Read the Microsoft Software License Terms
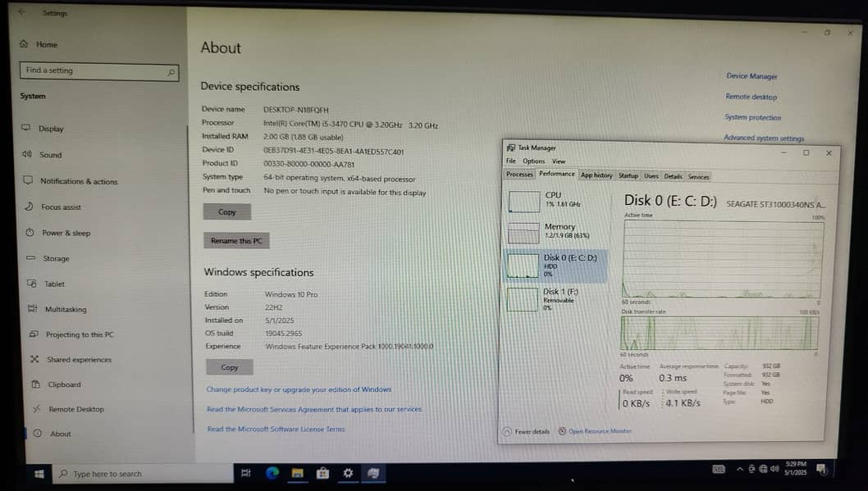Viewport: 868px width, 491px height. pos(276,429)
